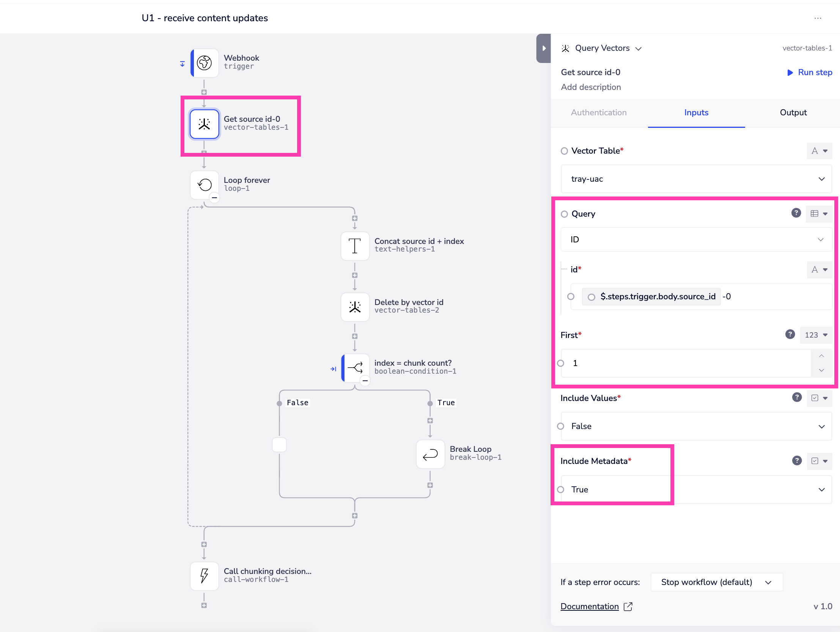Open the Query type ID dropdown
840x632 pixels.
coord(696,240)
